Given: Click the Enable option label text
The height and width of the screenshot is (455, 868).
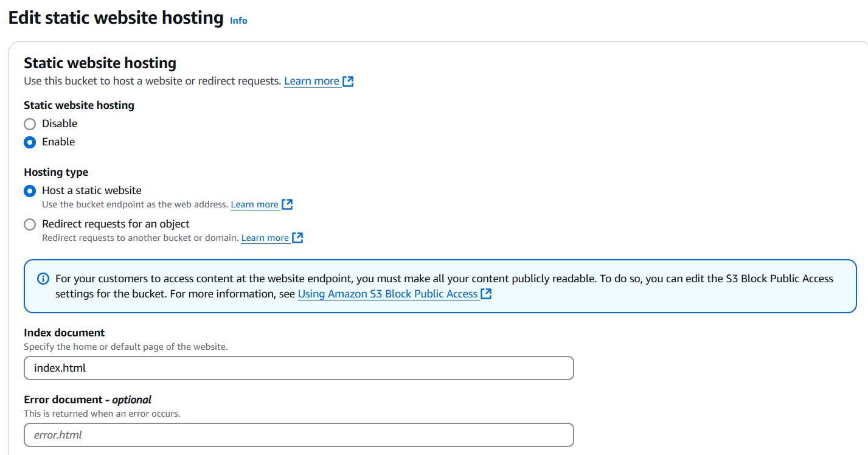Looking at the screenshot, I should click(x=58, y=142).
